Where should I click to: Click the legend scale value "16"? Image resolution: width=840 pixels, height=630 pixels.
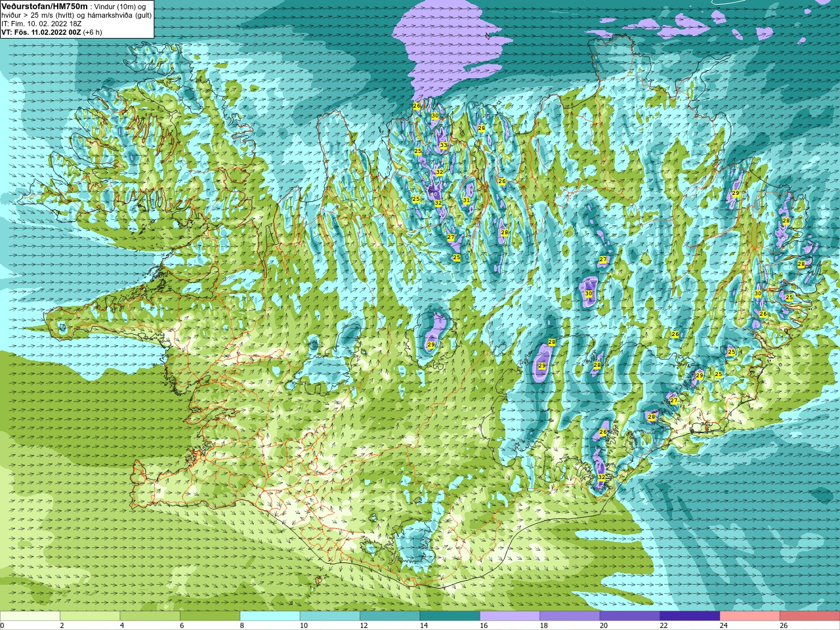pyautogui.click(x=484, y=625)
